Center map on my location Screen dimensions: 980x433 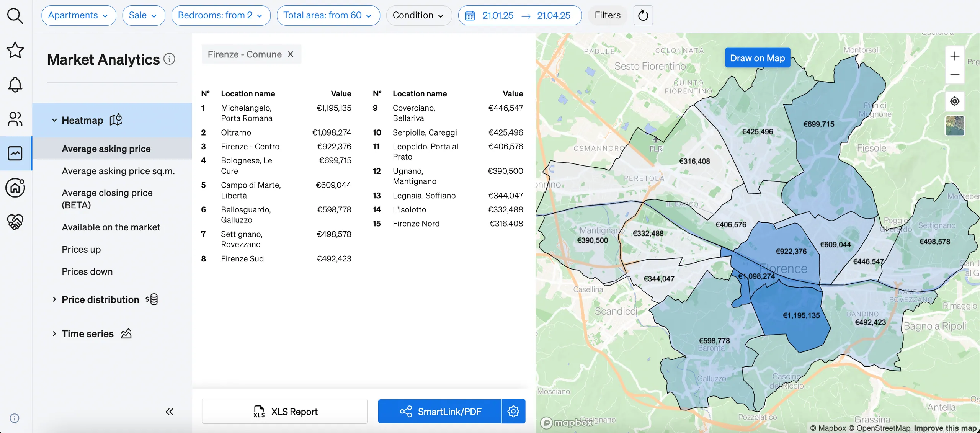(x=955, y=101)
